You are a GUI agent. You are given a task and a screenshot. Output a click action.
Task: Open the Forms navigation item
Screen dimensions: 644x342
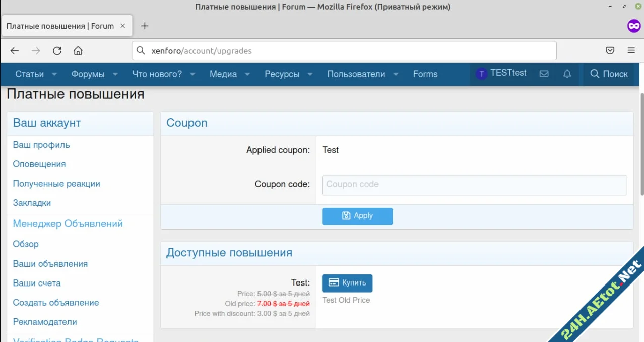[x=425, y=74]
